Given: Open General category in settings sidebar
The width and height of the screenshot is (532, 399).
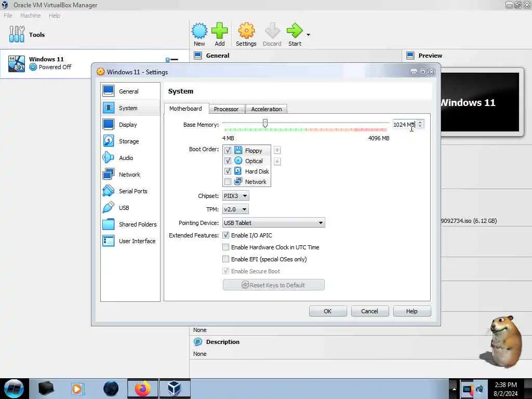Looking at the screenshot, I should pos(130,91).
